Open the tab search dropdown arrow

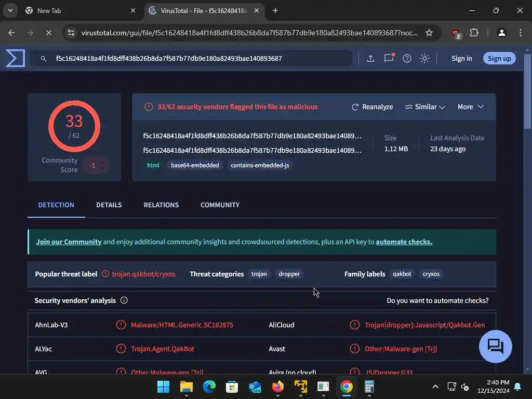coord(10,10)
